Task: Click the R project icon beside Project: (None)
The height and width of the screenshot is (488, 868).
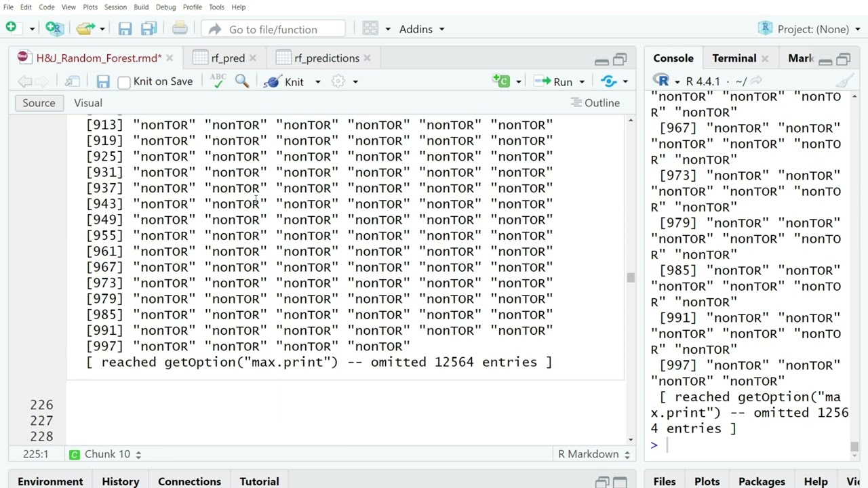Action: coord(766,28)
